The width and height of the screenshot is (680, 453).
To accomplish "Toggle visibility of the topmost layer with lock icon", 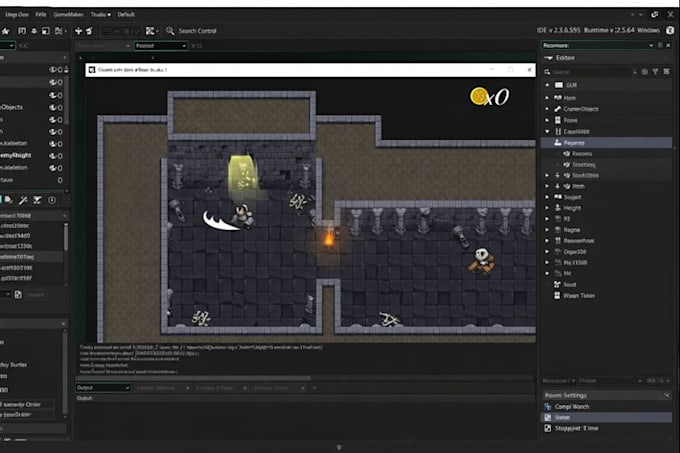I will 53,69.
